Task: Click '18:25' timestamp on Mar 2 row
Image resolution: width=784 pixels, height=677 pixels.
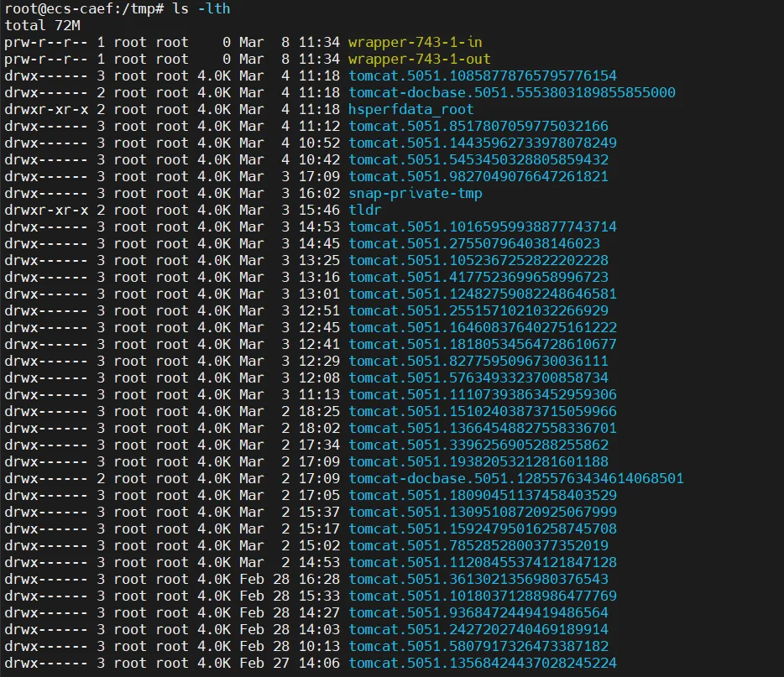Action: pos(319,412)
